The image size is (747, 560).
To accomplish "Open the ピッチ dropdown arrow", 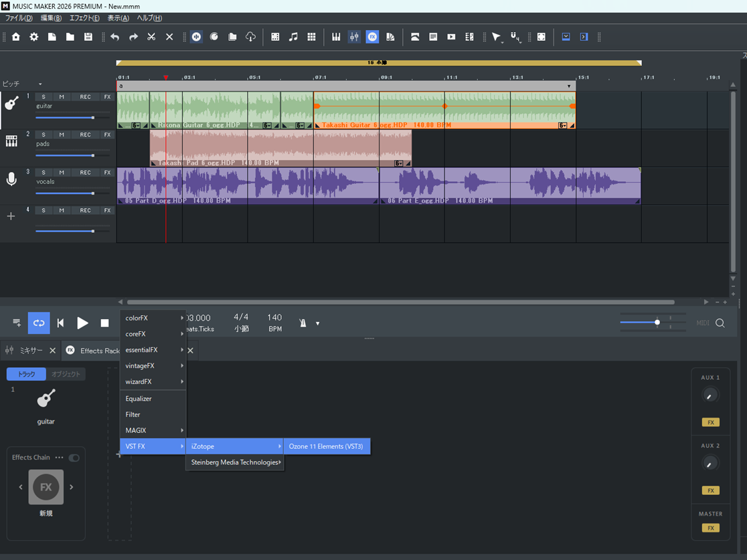I will (x=40, y=84).
